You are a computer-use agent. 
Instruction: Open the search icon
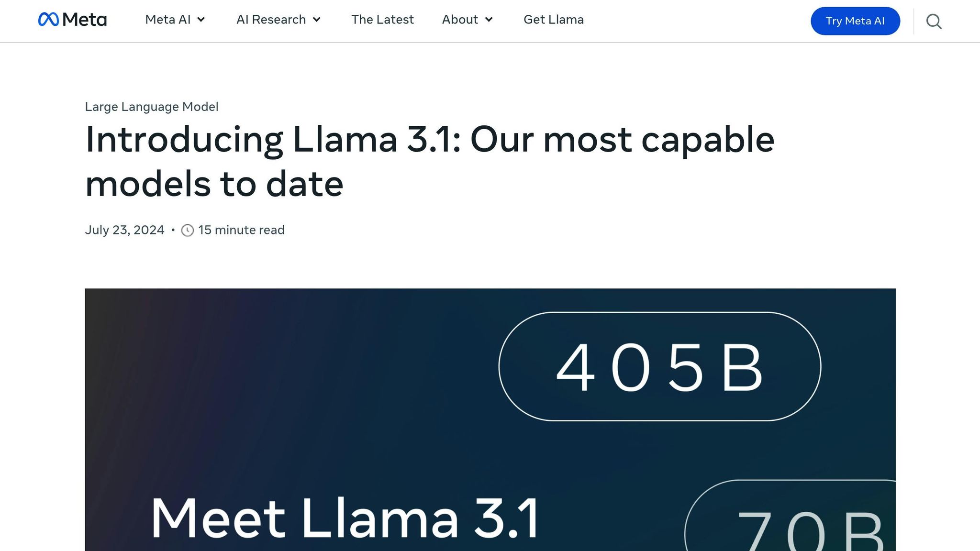(933, 21)
